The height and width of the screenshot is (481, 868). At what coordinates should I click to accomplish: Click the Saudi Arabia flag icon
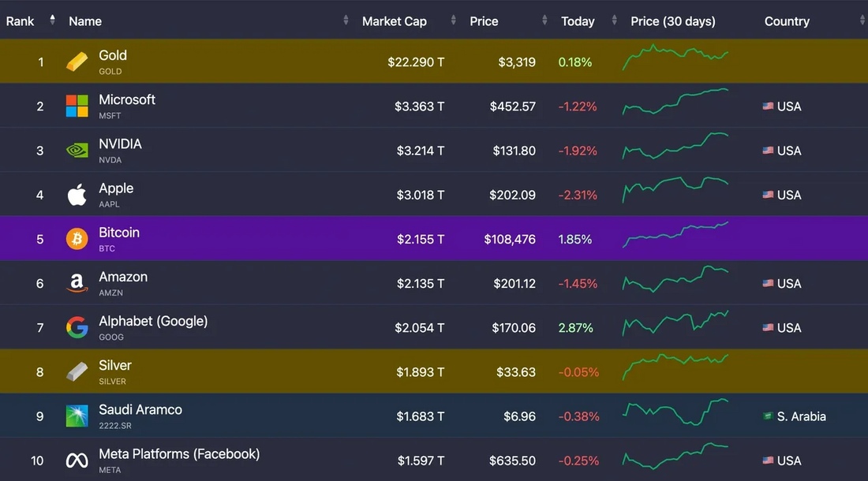pyautogui.click(x=768, y=416)
